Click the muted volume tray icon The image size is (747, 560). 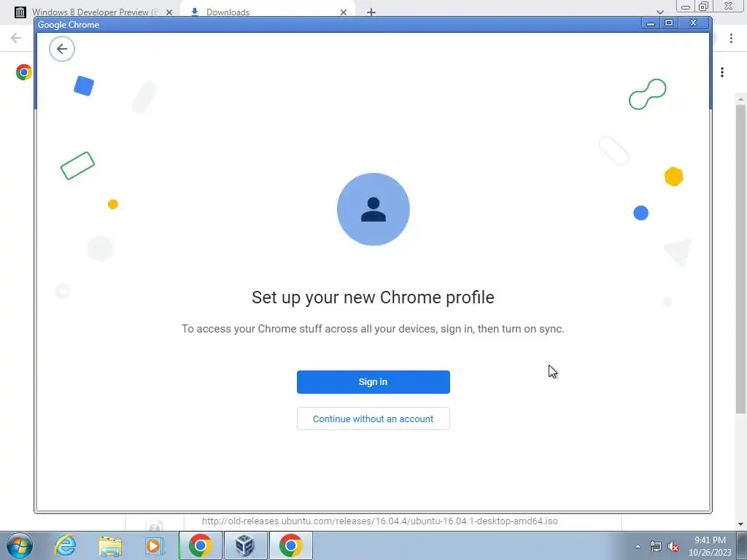pyautogui.click(x=673, y=546)
